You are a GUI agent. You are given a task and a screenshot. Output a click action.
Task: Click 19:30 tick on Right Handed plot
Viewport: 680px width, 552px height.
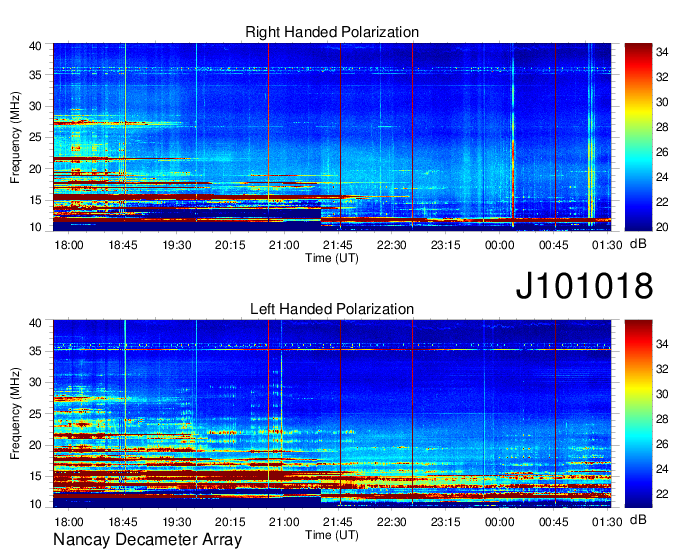coord(177,245)
